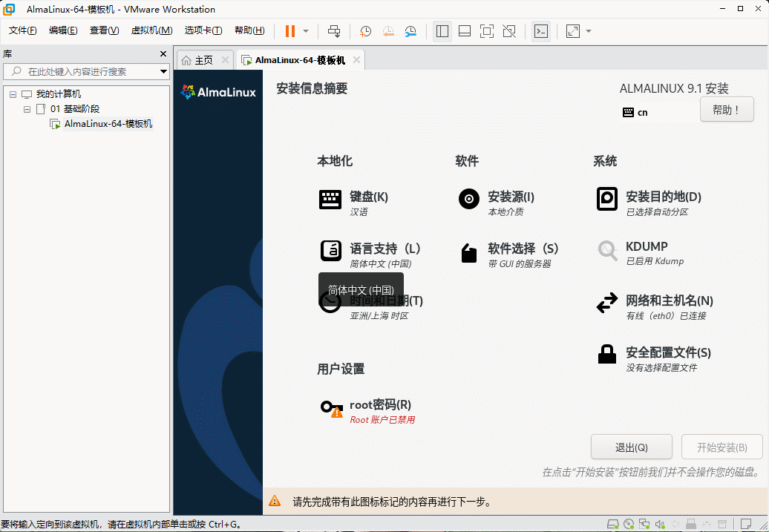Take a snapshot of the virtual machine
The width and height of the screenshot is (769, 532).
364,31
